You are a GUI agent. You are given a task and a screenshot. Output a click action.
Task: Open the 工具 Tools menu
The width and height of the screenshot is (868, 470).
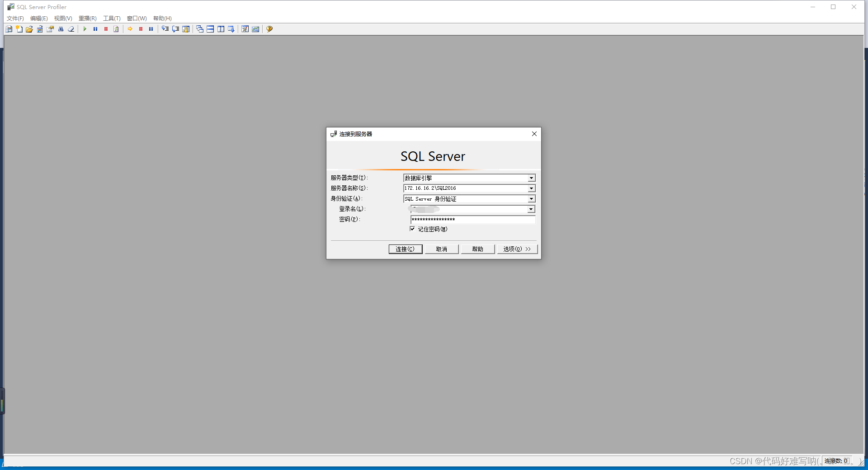pos(111,18)
